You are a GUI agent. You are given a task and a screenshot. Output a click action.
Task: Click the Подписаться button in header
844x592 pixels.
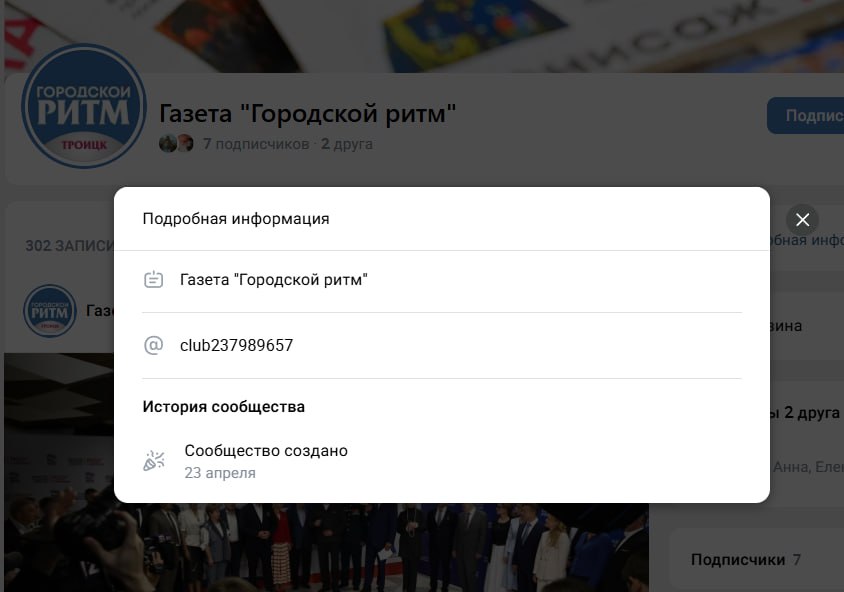click(805, 115)
